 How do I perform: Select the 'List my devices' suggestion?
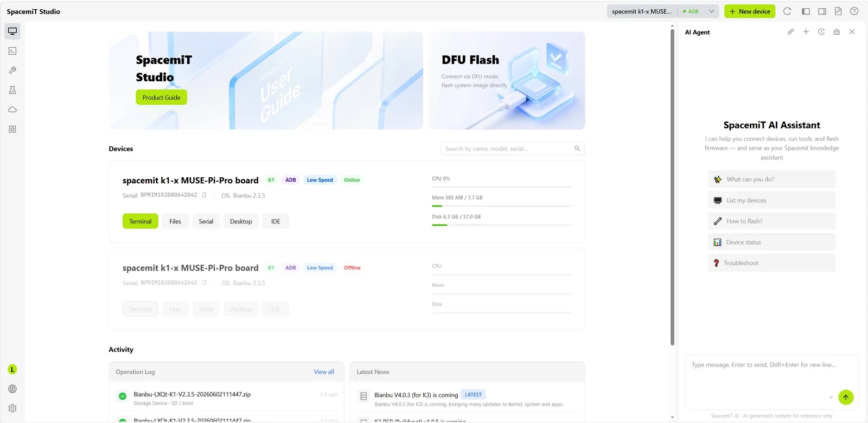click(771, 200)
